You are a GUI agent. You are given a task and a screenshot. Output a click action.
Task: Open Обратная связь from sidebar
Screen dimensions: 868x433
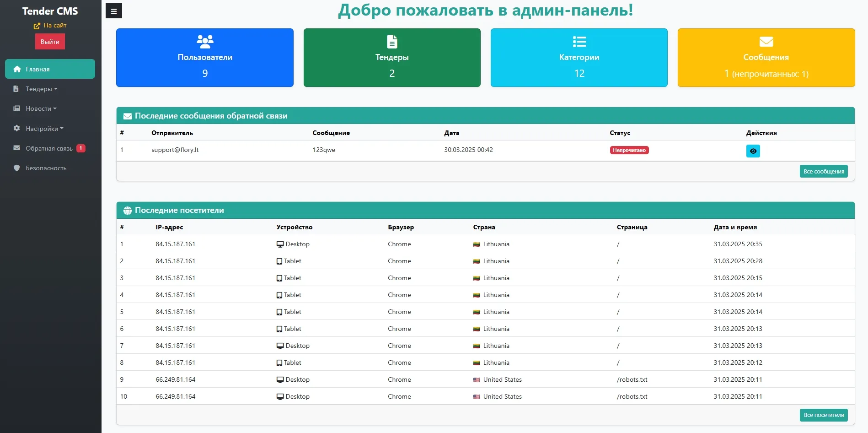point(49,148)
